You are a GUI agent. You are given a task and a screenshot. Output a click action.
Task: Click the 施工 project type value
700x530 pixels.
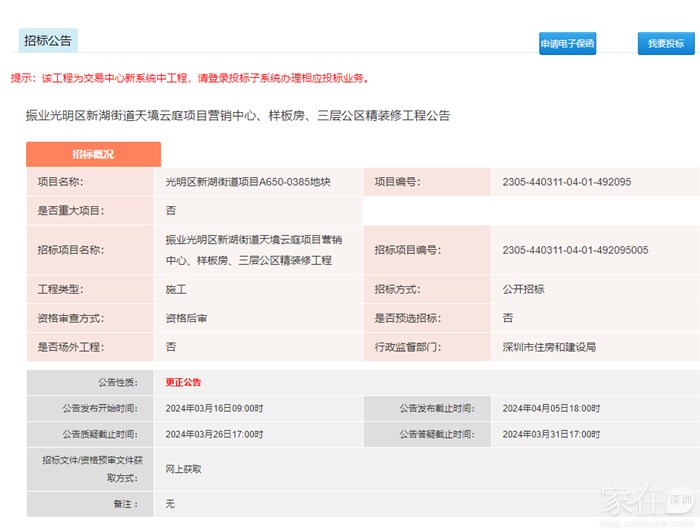pyautogui.click(x=176, y=289)
